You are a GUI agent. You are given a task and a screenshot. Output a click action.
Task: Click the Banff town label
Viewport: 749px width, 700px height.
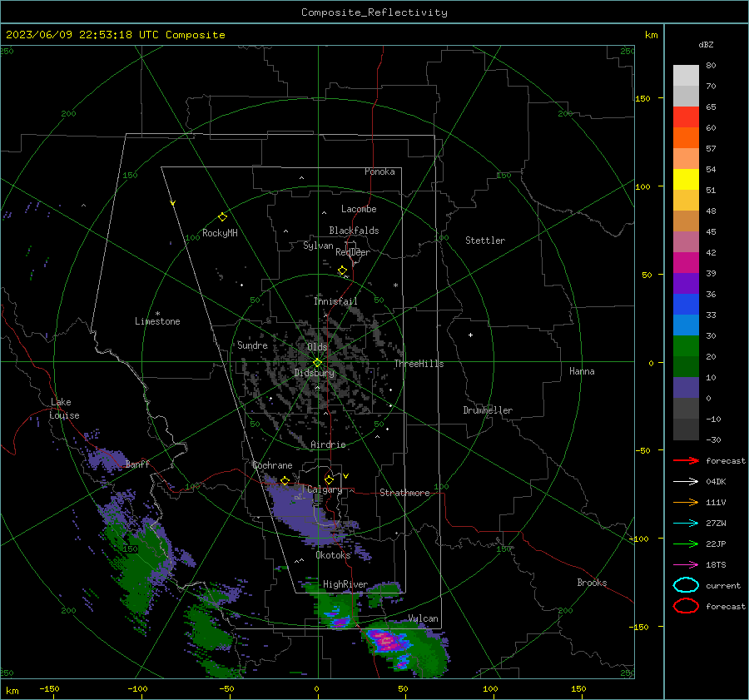tap(137, 464)
